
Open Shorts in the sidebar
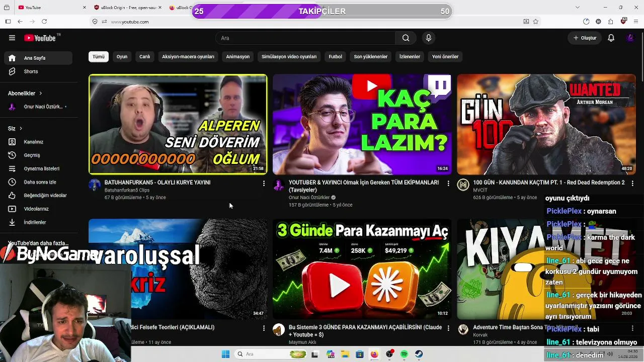point(38,71)
